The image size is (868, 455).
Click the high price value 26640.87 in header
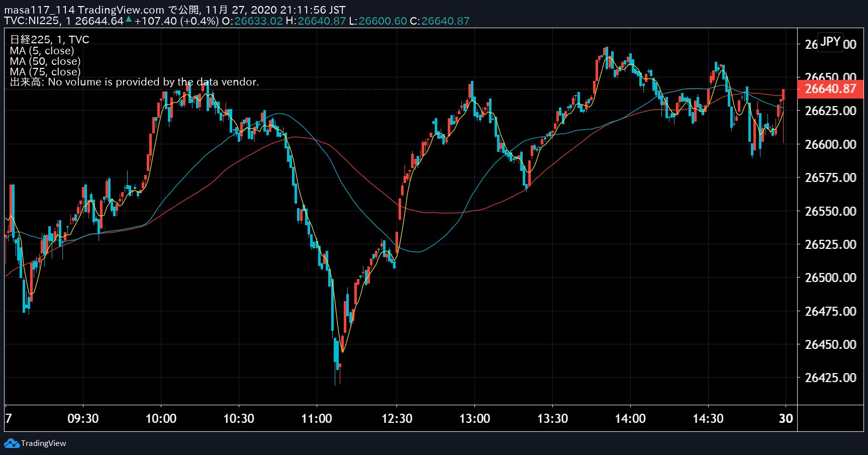(322, 21)
